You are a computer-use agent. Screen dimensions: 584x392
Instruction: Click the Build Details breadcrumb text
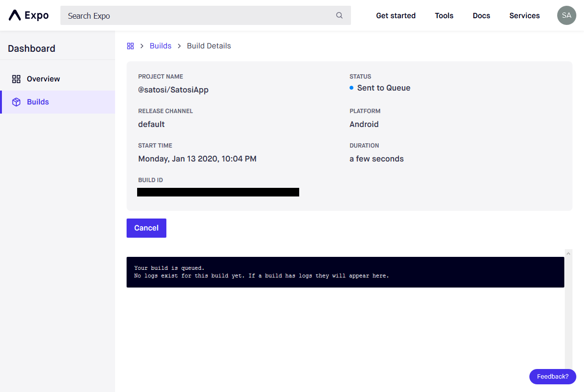tap(209, 46)
